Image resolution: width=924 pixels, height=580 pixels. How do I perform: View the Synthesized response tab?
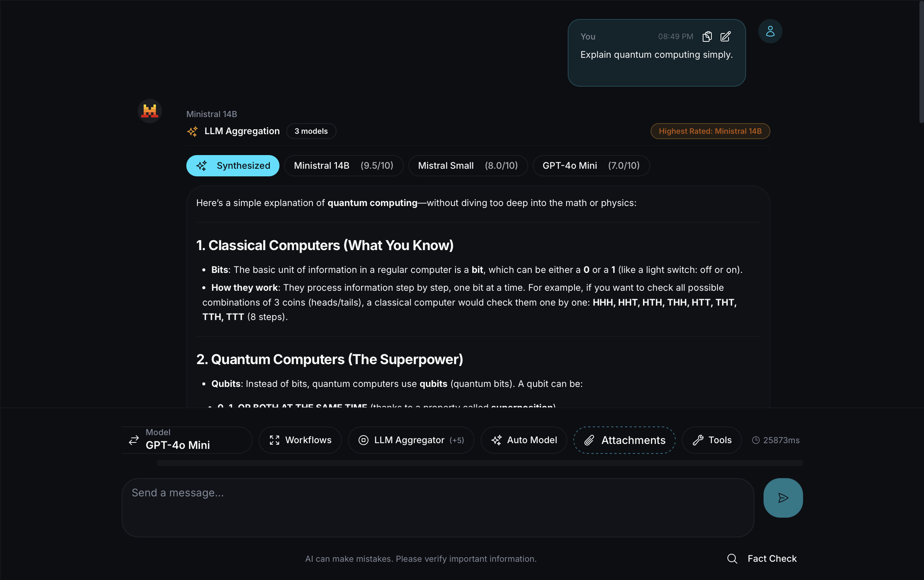click(233, 165)
